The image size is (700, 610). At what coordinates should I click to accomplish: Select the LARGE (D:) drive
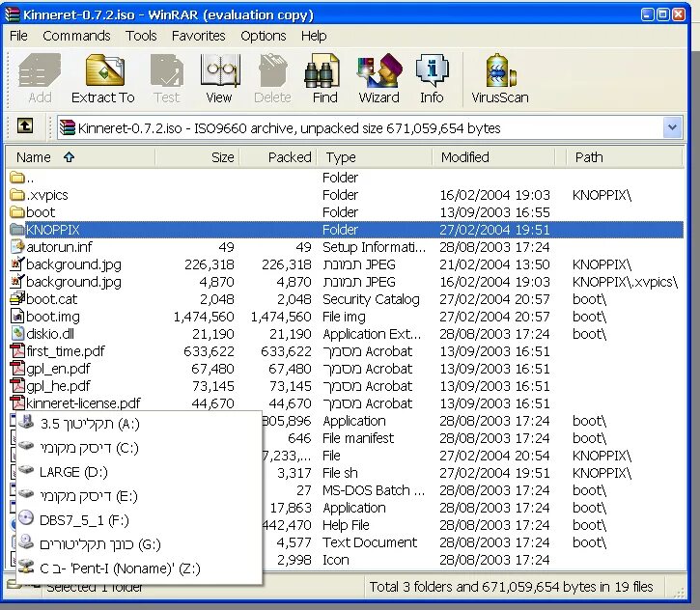pos(139,472)
